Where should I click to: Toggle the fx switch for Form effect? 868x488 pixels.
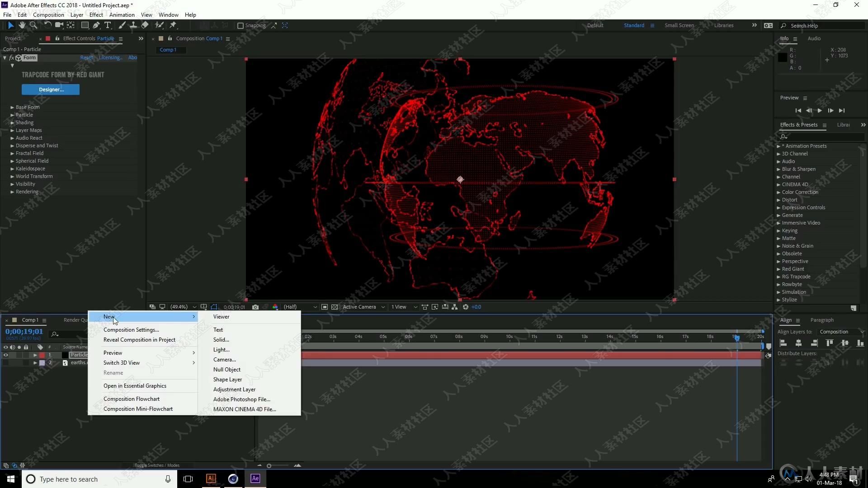tap(12, 58)
